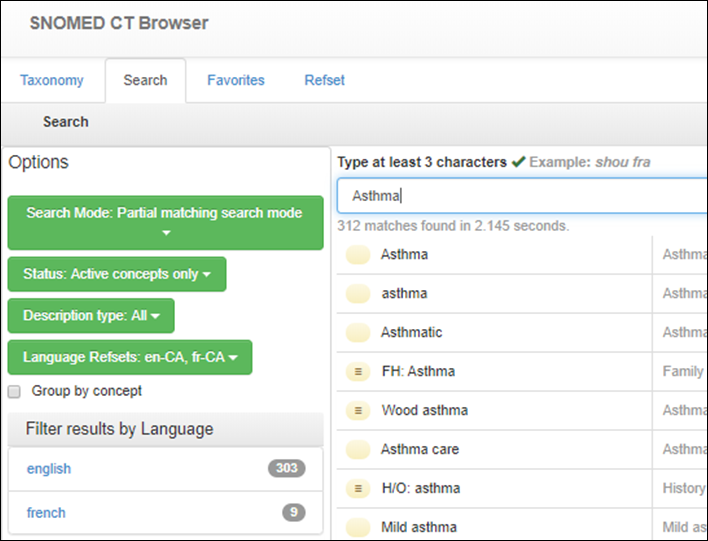The width and height of the screenshot is (708, 541).
Task: Open the Taxonomy tab
Action: tap(52, 80)
